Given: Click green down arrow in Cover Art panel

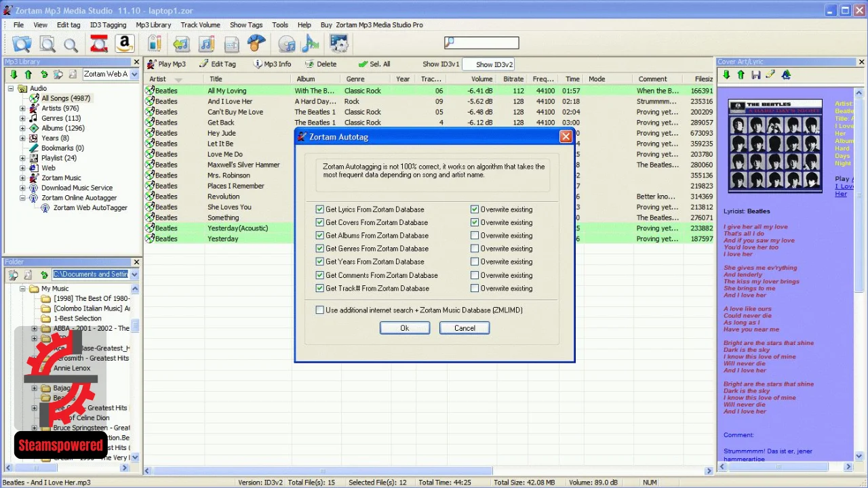Looking at the screenshot, I should (x=726, y=75).
